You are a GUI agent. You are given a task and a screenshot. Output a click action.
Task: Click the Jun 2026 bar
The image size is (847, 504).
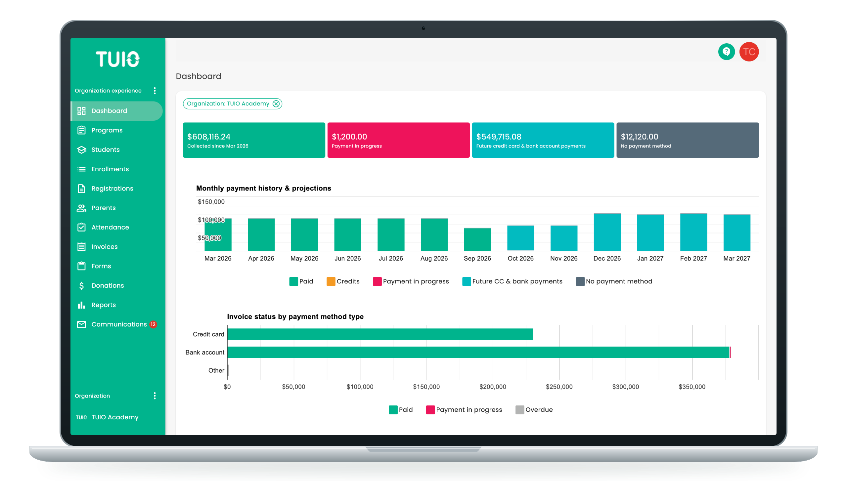347,235
